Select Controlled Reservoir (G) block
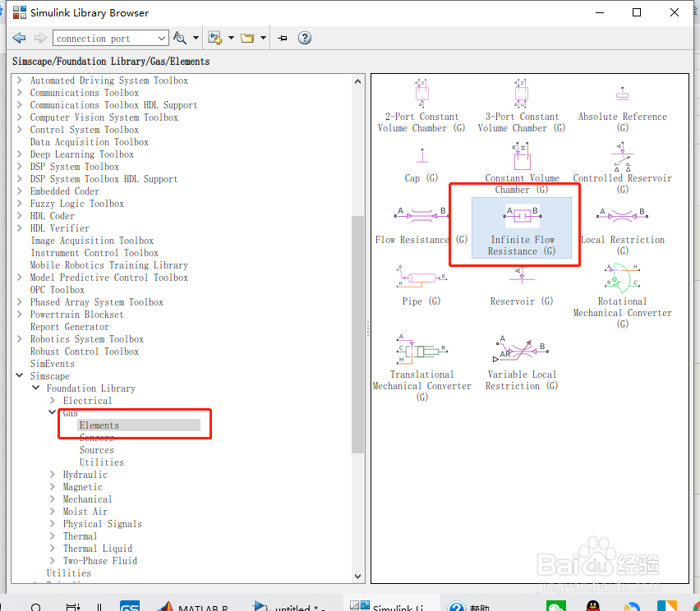The image size is (700, 611). coord(622,168)
